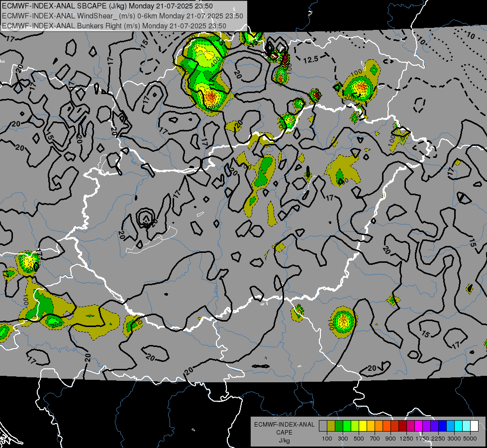
Task: Pick the light blue swatch before the 3000 tick
Action: tap(451, 426)
